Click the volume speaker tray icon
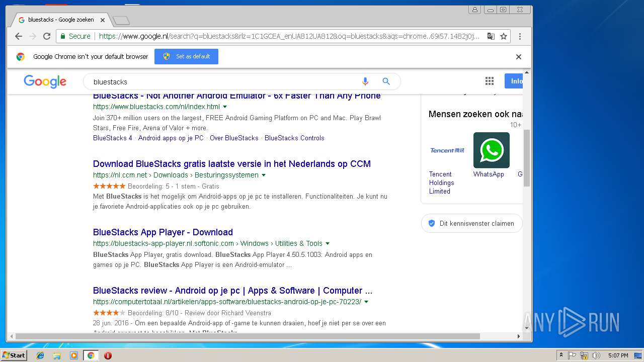The image size is (644, 362). (596, 355)
